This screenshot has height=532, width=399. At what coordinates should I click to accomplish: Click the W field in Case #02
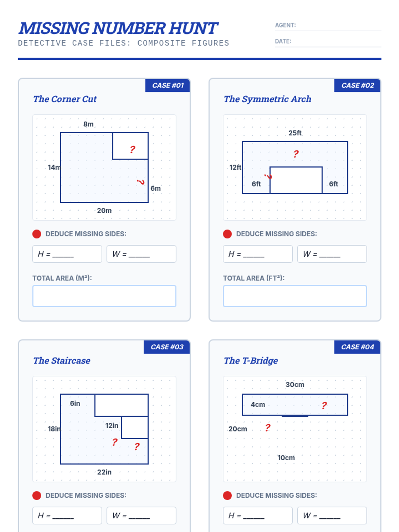point(332,254)
